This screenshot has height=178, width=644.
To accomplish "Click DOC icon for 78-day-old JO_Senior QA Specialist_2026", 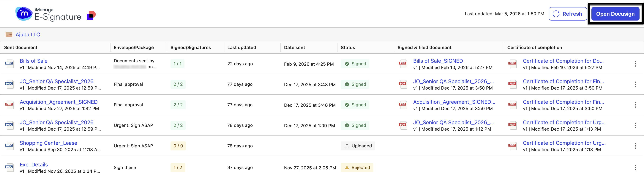I will tap(9, 125).
